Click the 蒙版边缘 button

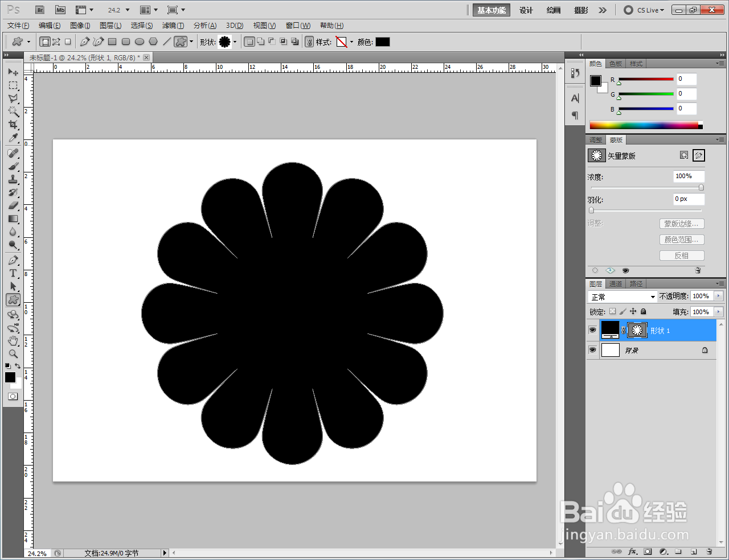click(682, 224)
